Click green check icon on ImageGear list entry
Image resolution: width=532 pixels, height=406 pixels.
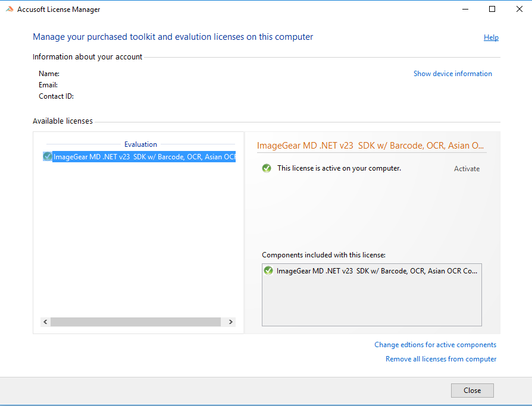[48, 156]
